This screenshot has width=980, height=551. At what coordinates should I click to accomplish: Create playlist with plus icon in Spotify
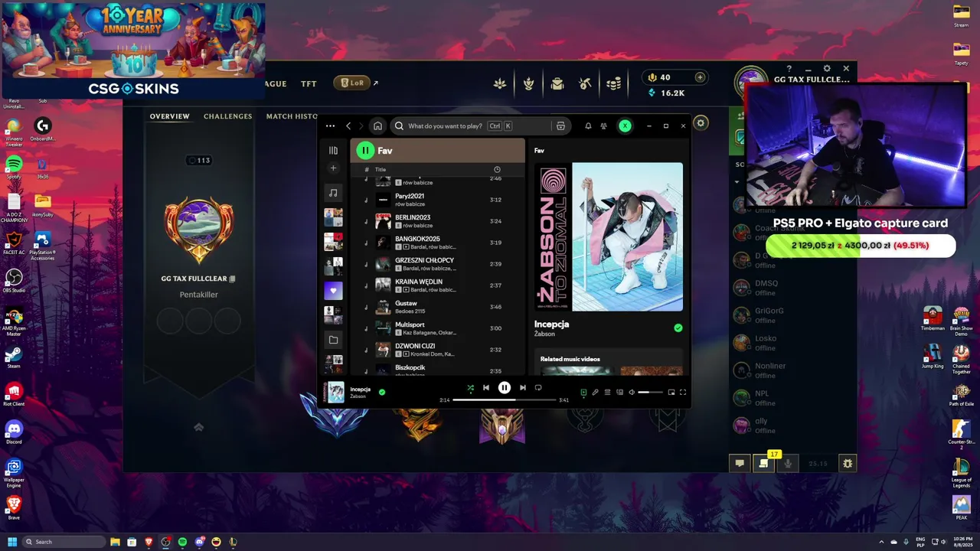[x=333, y=168]
